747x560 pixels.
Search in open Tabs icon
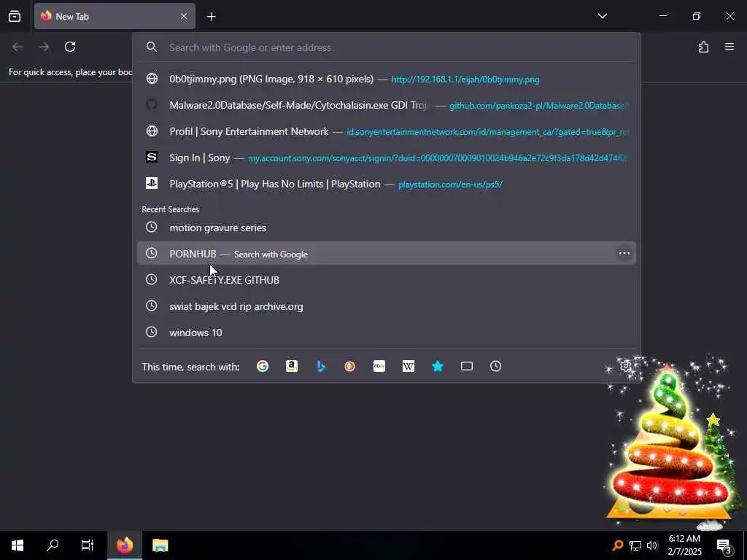pyautogui.click(x=467, y=366)
